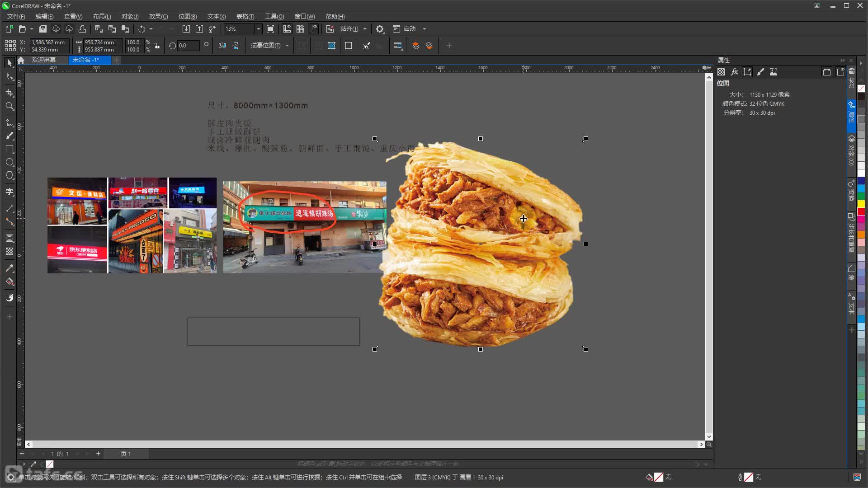
Task: Toggle Properties docker scroll mode button
Action: point(827,72)
